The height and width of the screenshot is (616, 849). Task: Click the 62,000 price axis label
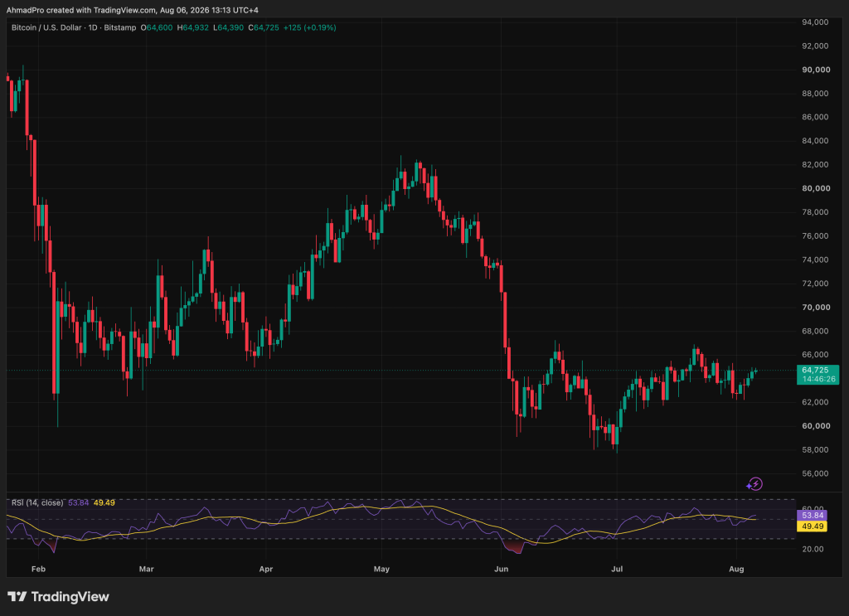click(815, 402)
